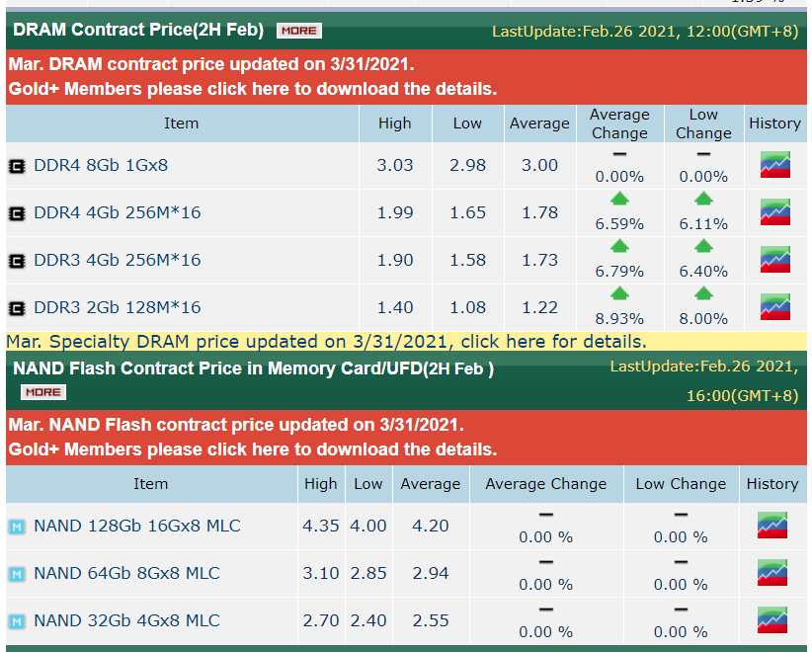Open history chart for DDR4 8Gb 1Gx8

click(x=774, y=165)
